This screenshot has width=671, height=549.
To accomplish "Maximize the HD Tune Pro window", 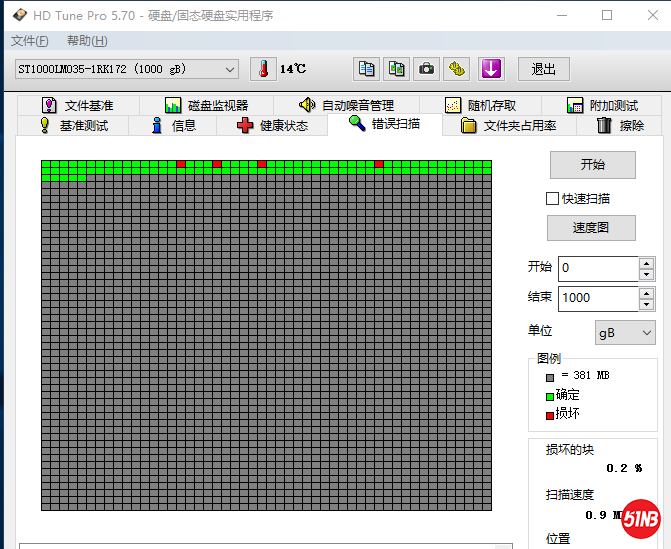I will [607, 15].
